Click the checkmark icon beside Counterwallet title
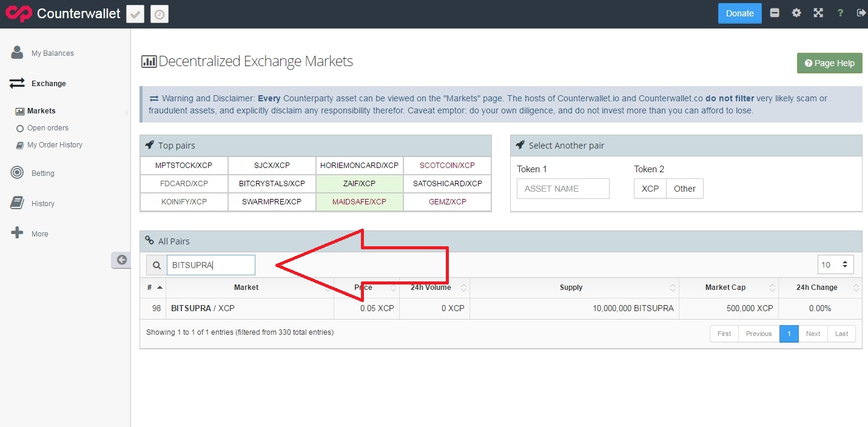868x427 pixels. (135, 14)
